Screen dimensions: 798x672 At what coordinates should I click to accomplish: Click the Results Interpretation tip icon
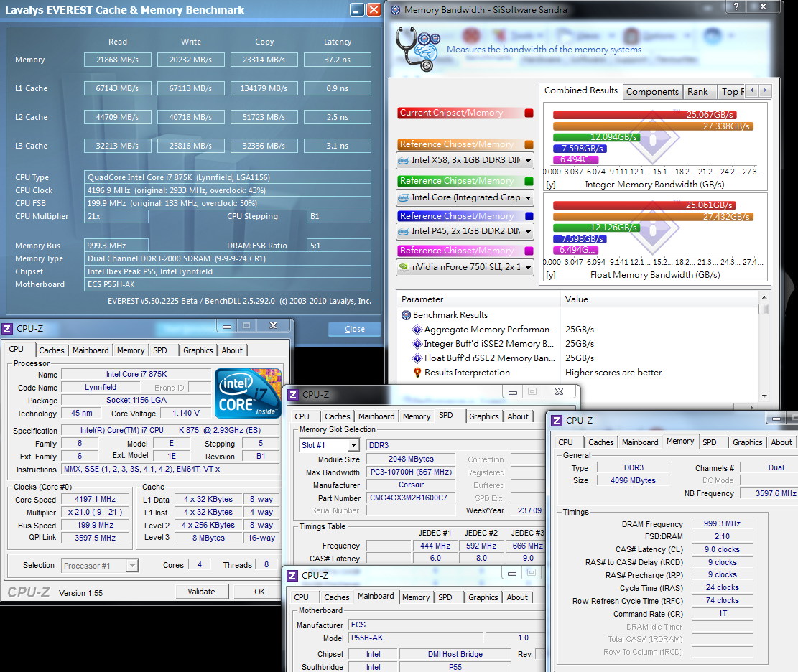[x=417, y=373]
